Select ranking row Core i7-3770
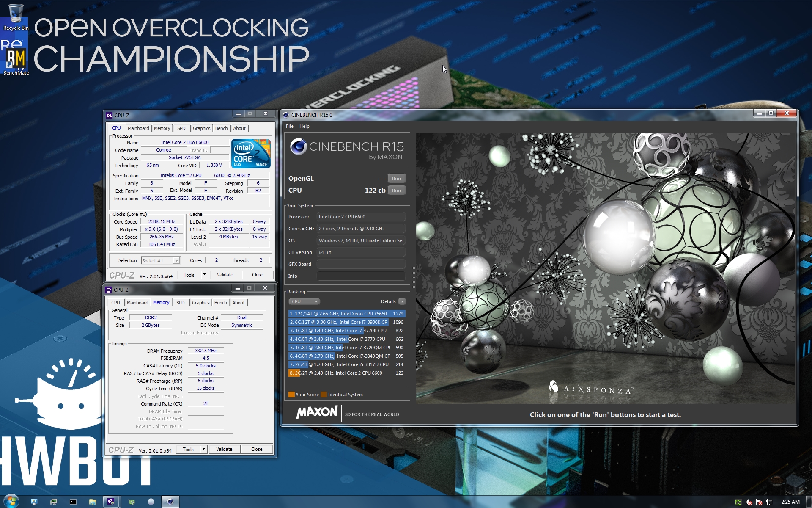This screenshot has width=812, height=508. click(347, 339)
